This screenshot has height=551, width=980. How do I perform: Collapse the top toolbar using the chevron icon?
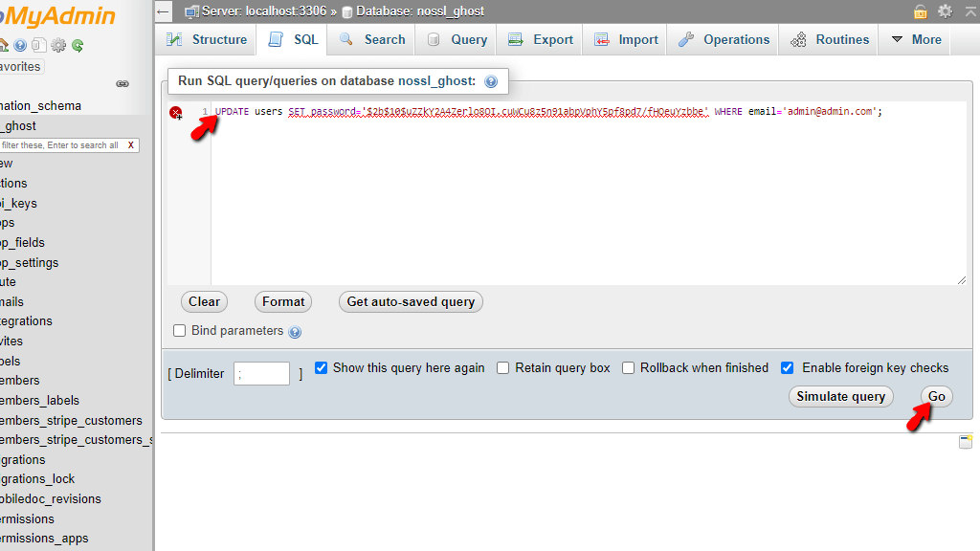(x=969, y=11)
